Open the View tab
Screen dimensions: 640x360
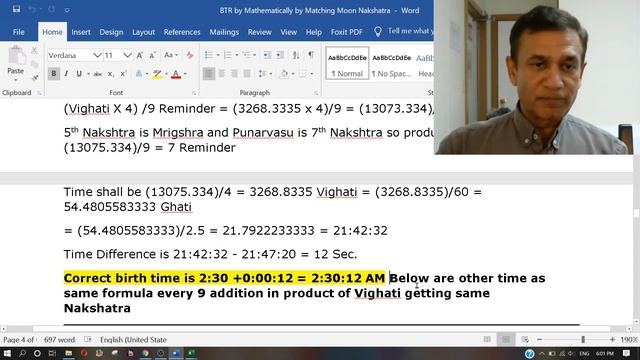pyautogui.click(x=289, y=32)
